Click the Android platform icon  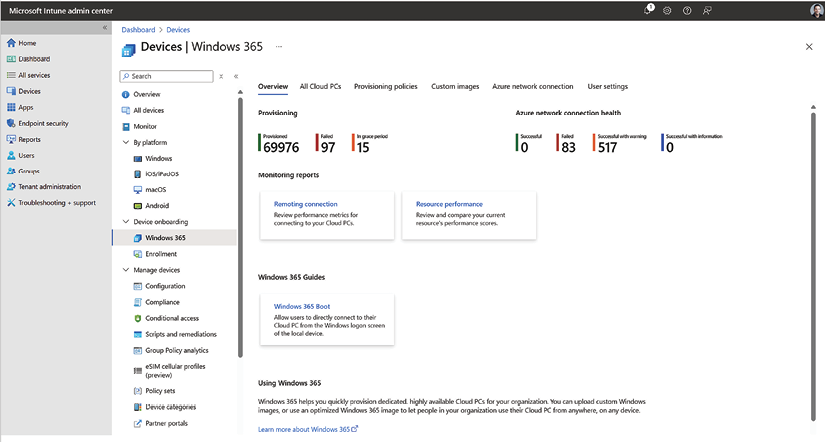[x=138, y=206]
